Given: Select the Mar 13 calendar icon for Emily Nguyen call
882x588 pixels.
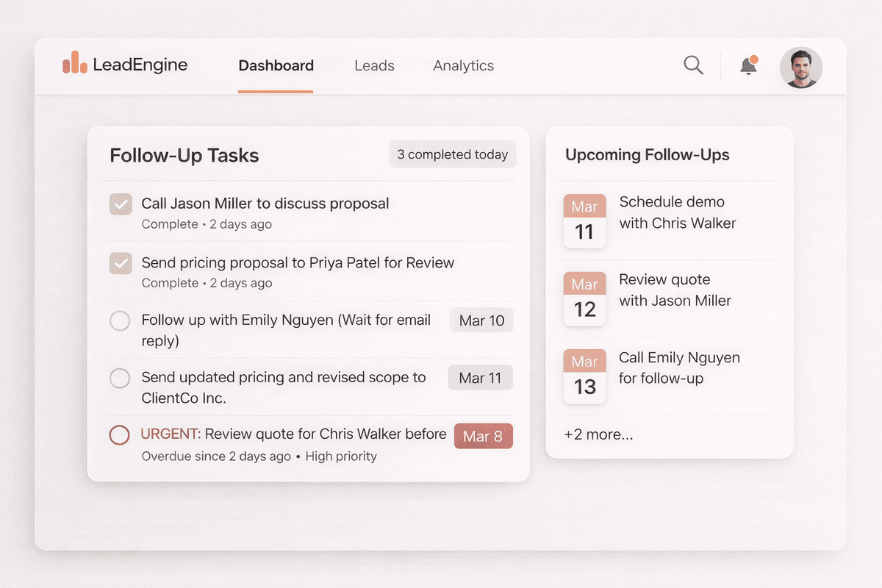Looking at the screenshot, I should [584, 376].
